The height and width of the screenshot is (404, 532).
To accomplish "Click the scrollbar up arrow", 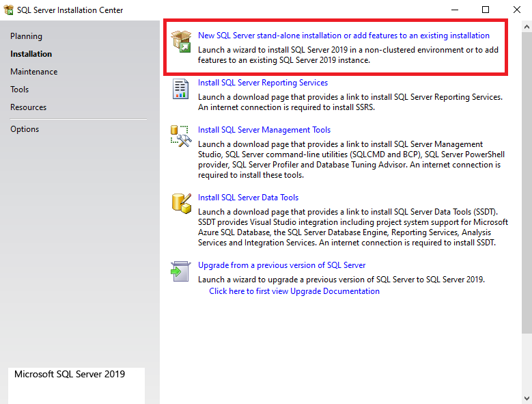I will (527, 27).
